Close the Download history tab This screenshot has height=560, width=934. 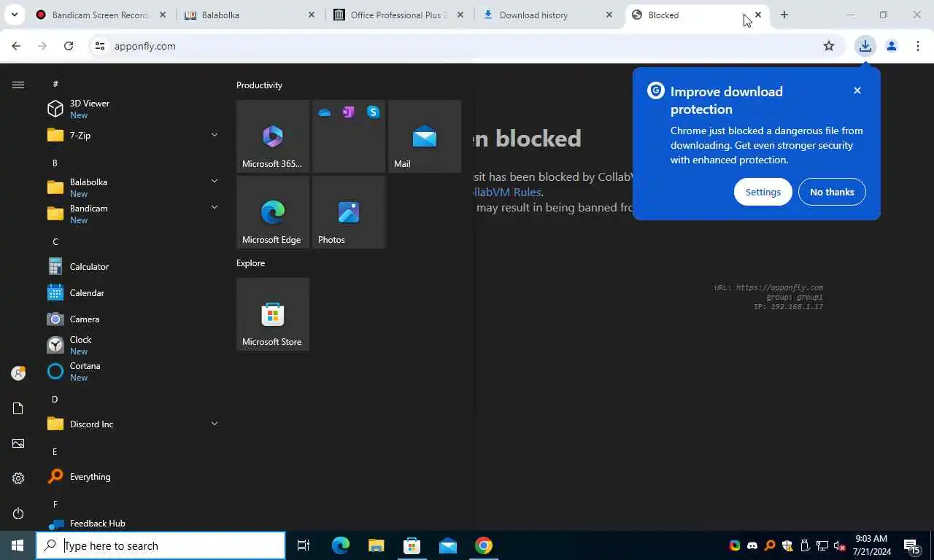(609, 15)
